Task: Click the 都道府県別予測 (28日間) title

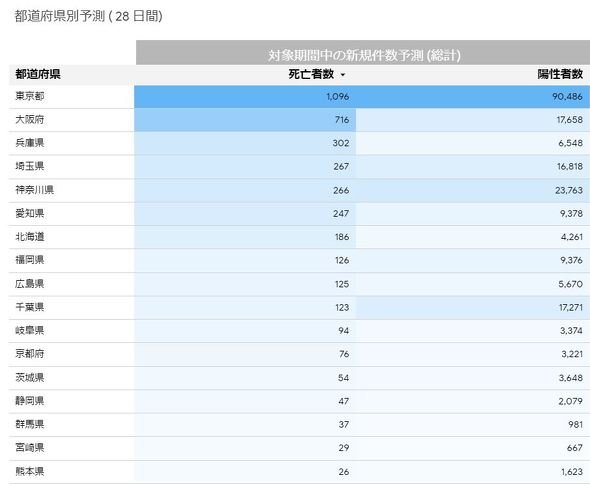Action: 88,16
